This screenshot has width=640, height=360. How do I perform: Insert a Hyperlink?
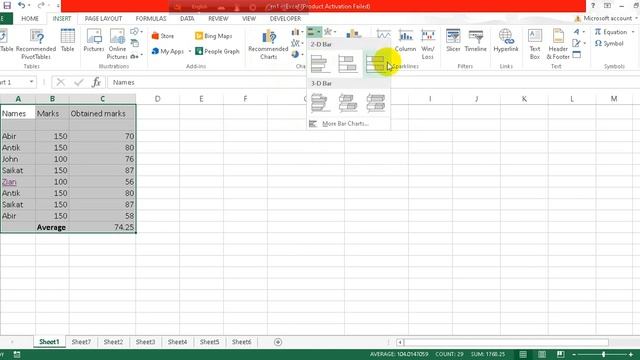coord(506,41)
